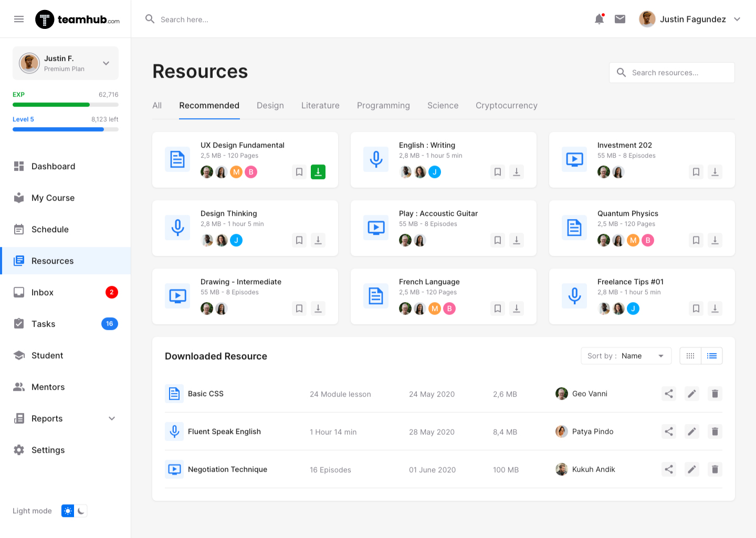Go to Mentors page

[x=66, y=387]
